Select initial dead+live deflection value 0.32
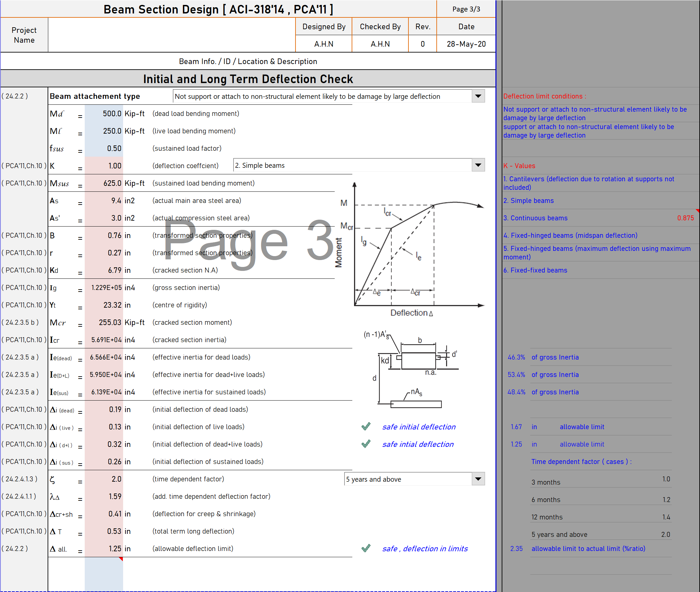This screenshot has width=700, height=592. tap(104, 444)
